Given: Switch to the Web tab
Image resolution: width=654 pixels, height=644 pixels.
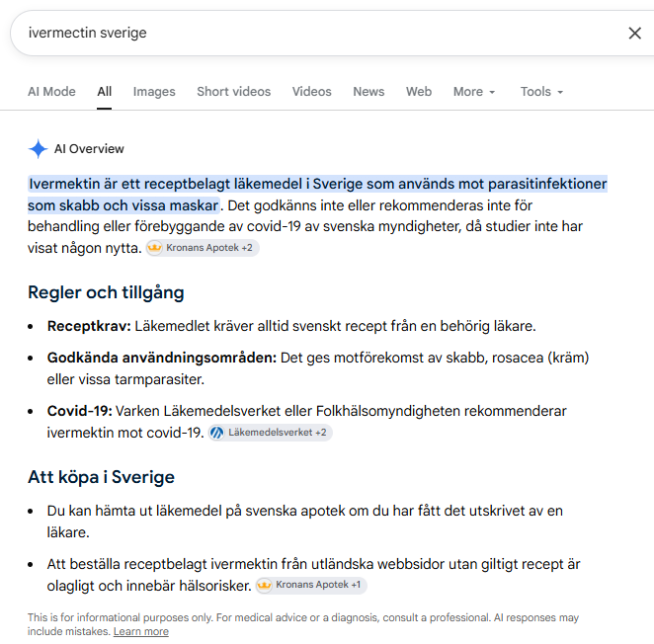Looking at the screenshot, I should pyautogui.click(x=419, y=92).
